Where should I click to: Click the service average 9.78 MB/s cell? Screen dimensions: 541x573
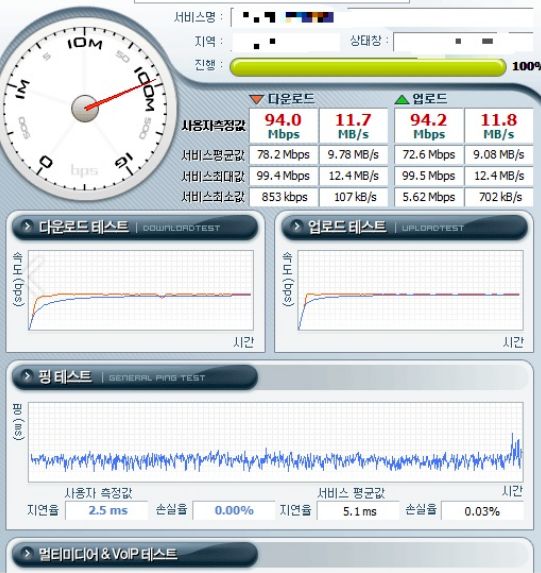tap(353, 155)
